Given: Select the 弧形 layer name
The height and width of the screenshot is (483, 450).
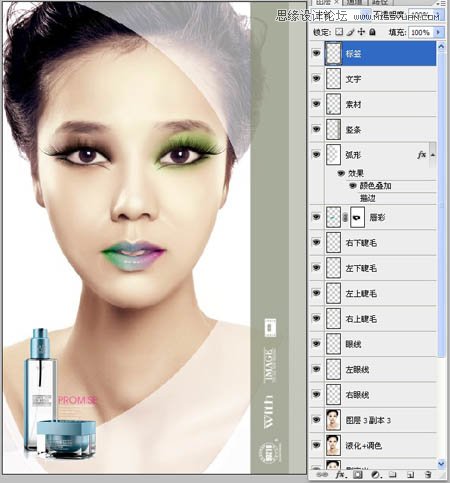Looking at the screenshot, I should pos(353,155).
